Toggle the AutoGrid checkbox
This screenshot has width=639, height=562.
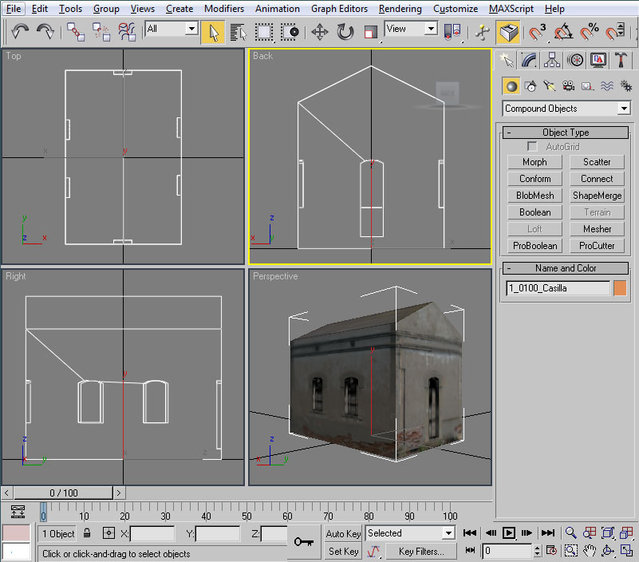tap(533, 147)
